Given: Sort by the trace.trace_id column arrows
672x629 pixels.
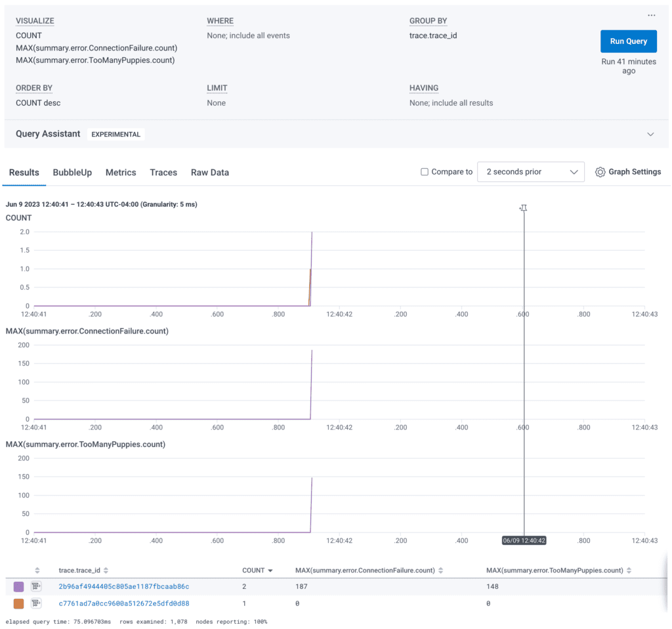Looking at the screenshot, I should point(106,571).
